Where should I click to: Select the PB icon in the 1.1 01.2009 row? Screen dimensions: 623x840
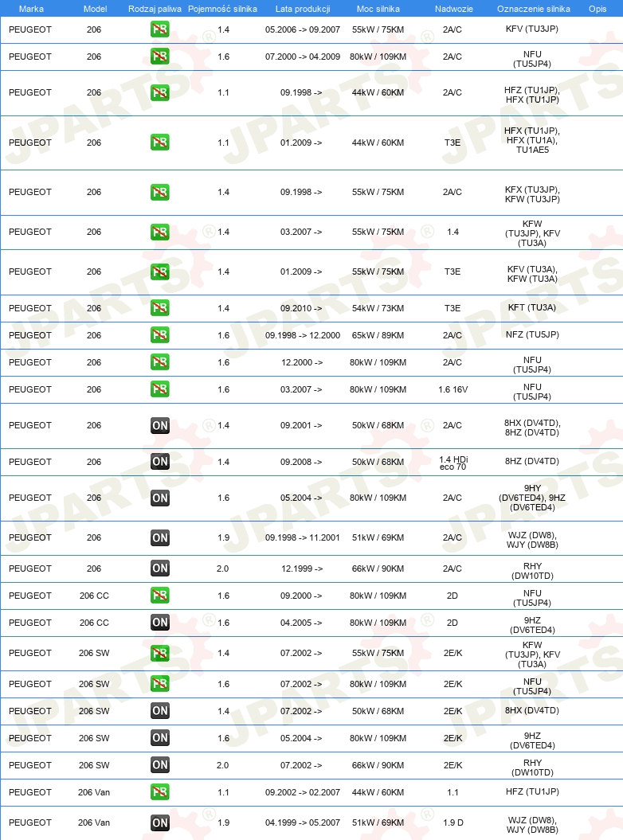[160, 143]
